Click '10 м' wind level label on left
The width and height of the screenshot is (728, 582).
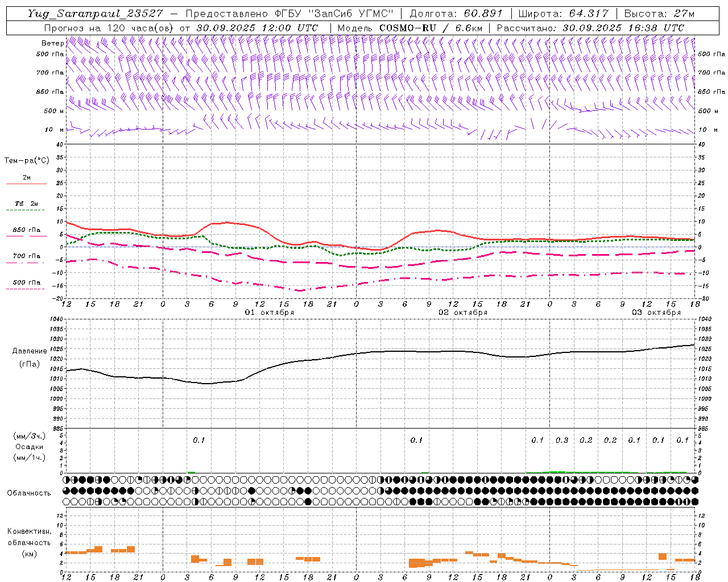54,130
